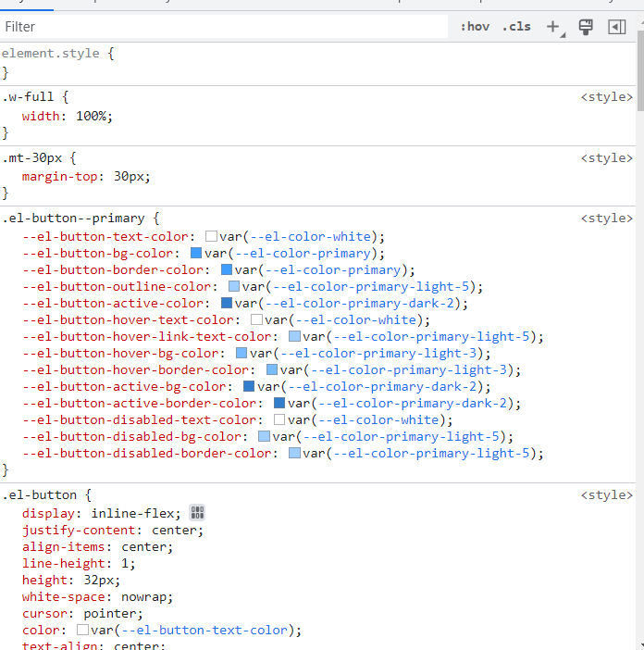Open the <style> source link for .w-full

click(x=607, y=97)
